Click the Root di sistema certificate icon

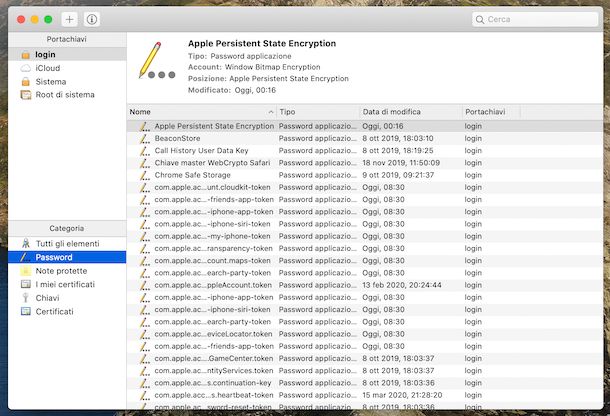pyautogui.click(x=26, y=95)
